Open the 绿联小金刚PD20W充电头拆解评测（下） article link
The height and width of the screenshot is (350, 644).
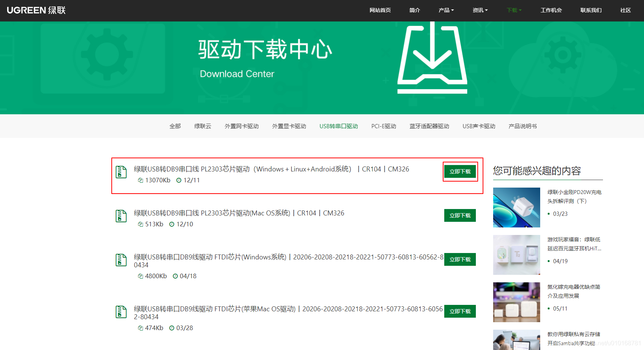[x=574, y=197]
